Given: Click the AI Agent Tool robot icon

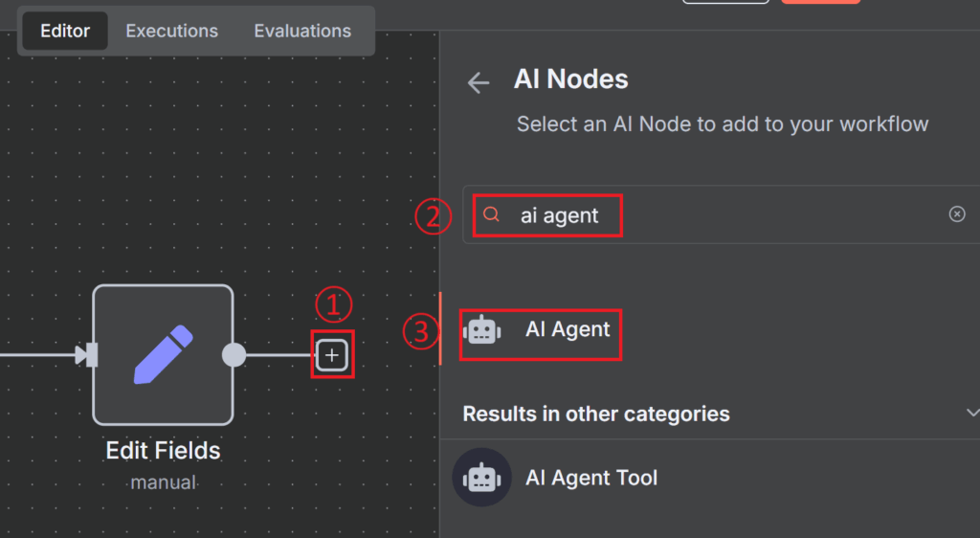Looking at the screenshot, I should 481,477.
